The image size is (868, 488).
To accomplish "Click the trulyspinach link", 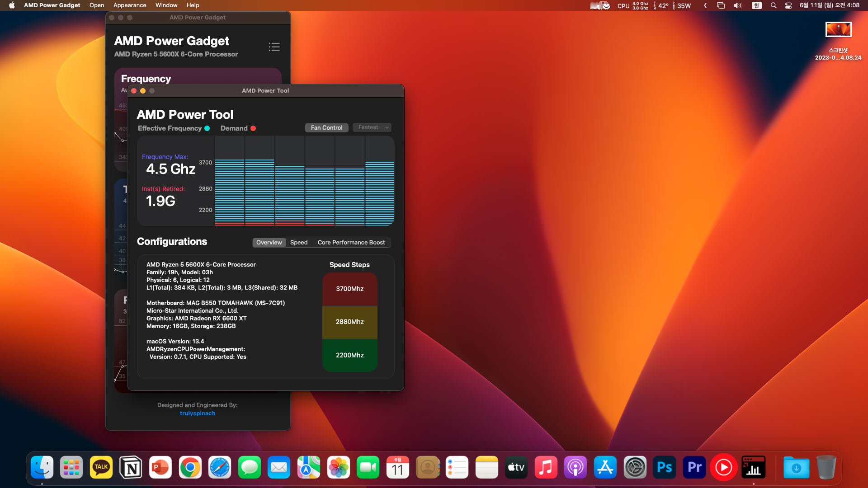I will point(198,413).
